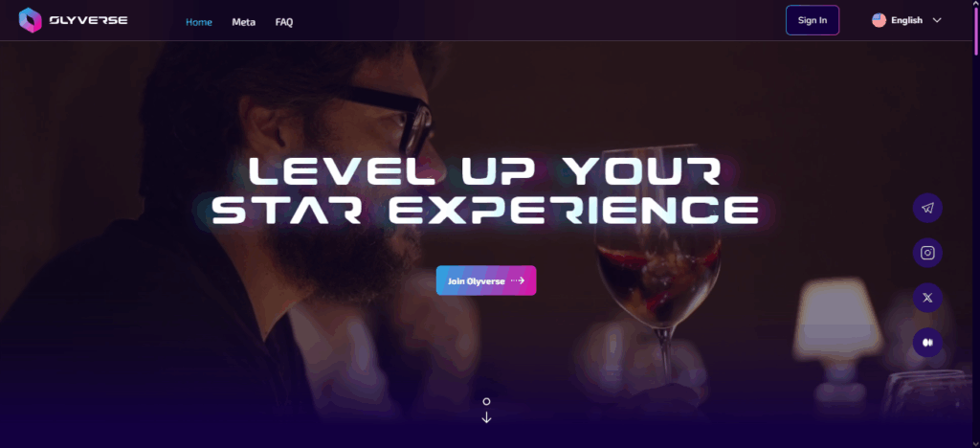Open the English language selector label
Image resolution: width=980 pixels, height=448 pixels.
point(906,20)
